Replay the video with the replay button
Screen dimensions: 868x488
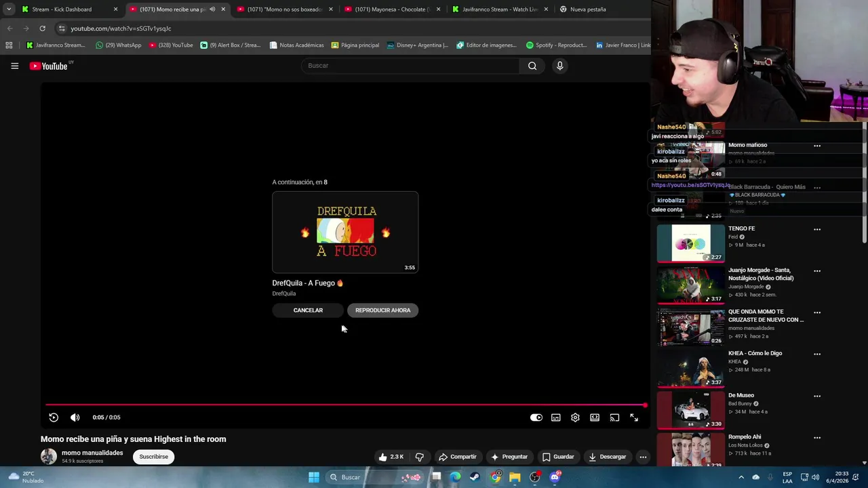coord(54,418)
